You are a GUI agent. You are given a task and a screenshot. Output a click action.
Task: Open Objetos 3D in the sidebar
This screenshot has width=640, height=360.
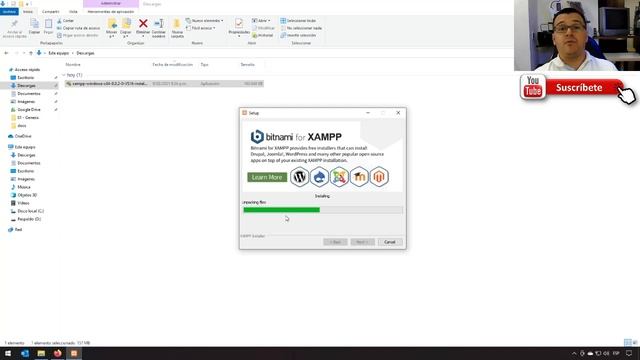(27, 195)
